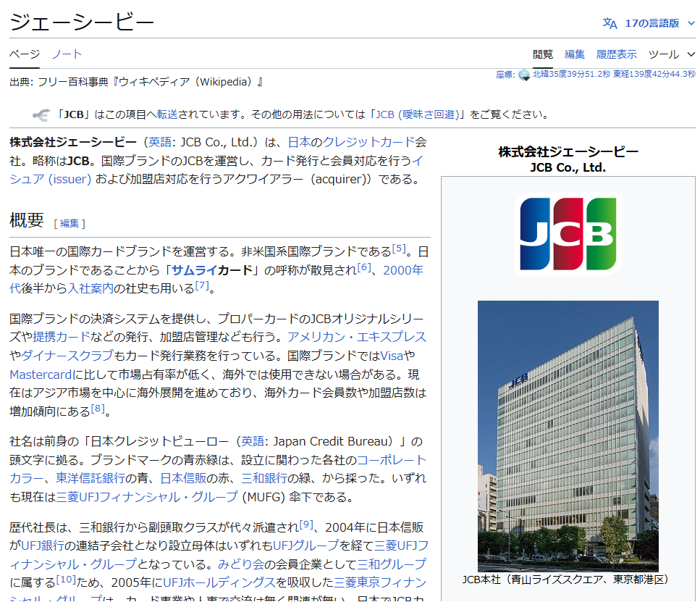Click the caption JCB本社（青山ライズスクエア、東京都港区）

coord(568,580)
